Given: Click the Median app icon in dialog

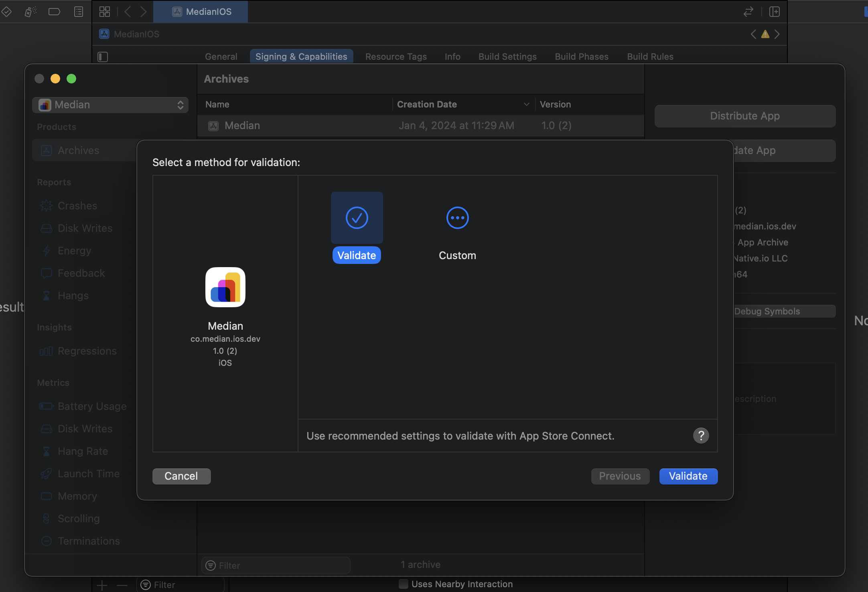Looking at the screenshot, I should [225, 287].
